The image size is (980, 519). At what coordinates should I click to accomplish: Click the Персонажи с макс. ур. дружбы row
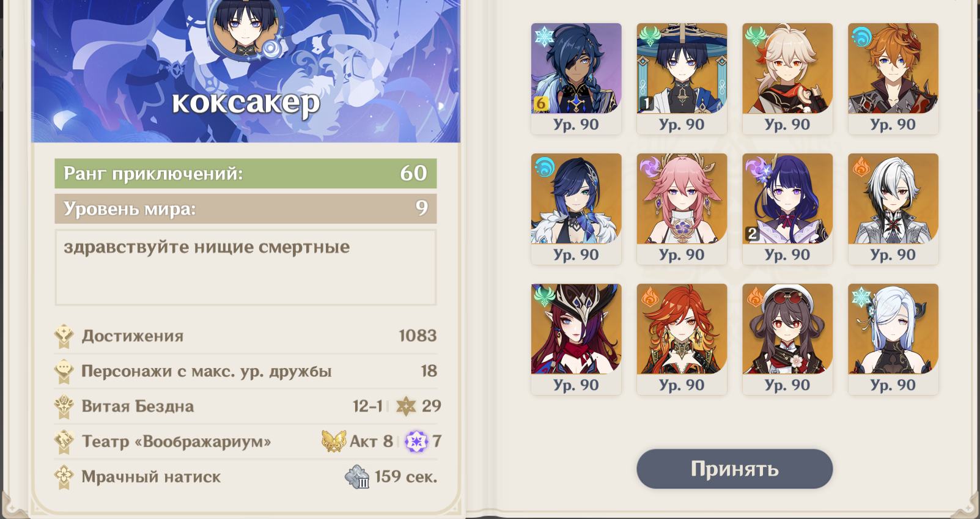(246, 371)
